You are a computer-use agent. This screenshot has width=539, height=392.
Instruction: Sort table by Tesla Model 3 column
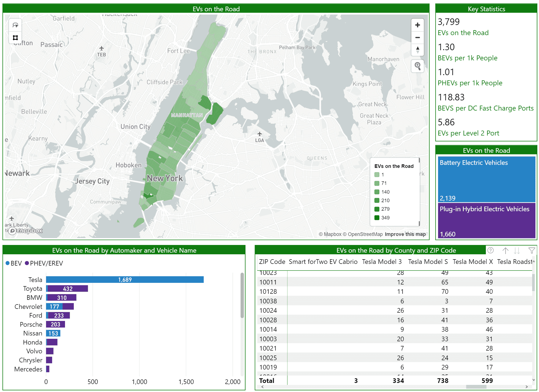click(x=382, y=262)
